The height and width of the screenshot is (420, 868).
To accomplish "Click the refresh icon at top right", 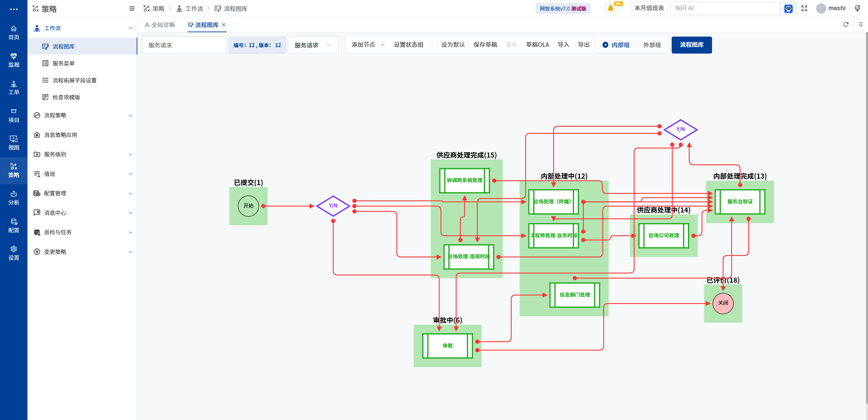I will (x=846, y=24).
